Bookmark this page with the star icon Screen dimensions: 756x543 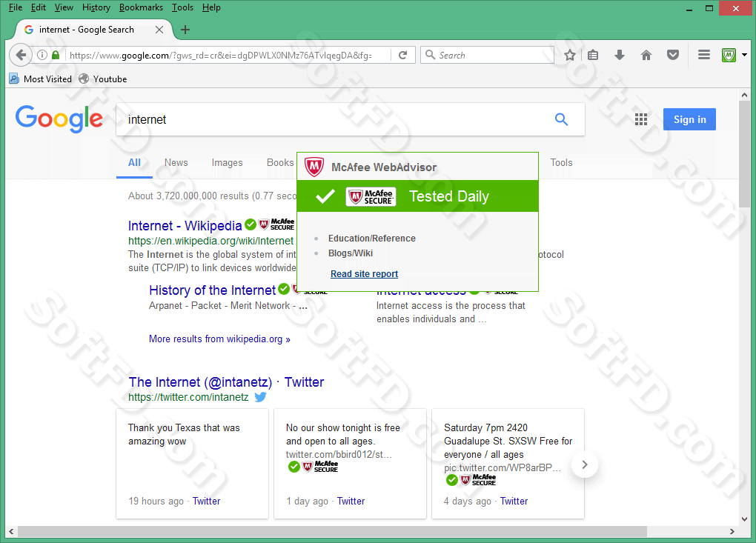coord(570,55)
